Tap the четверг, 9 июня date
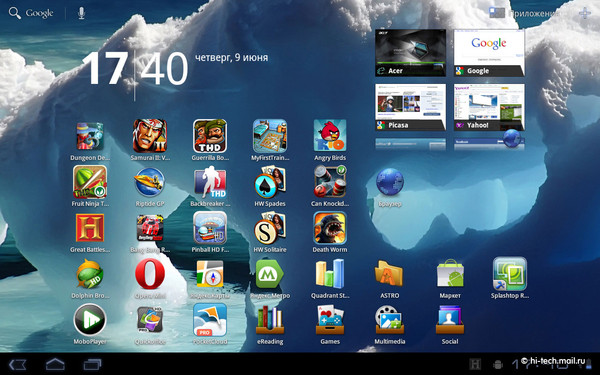The width and height of the screenshot is (600, 375). (x=232, y=58)
